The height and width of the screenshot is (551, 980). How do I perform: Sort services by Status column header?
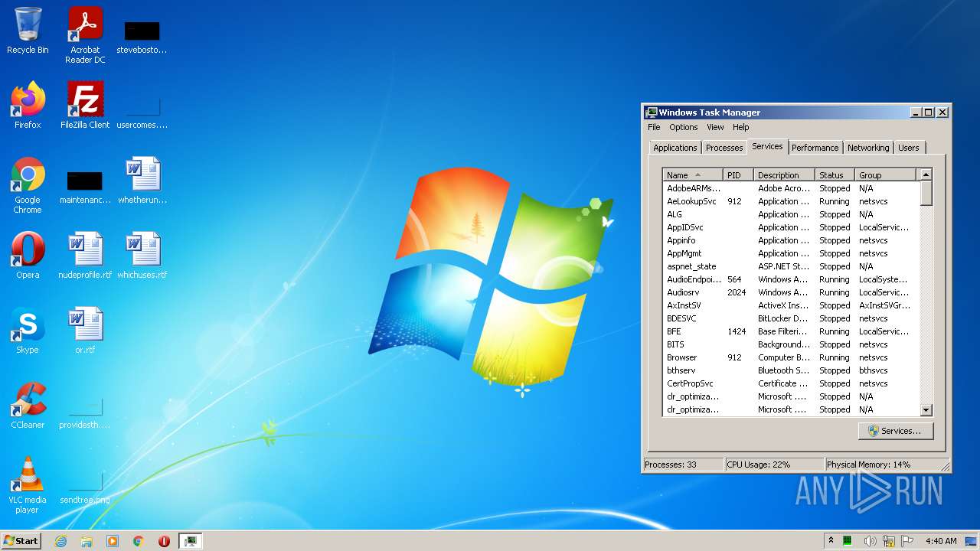[x=835, y=175]
